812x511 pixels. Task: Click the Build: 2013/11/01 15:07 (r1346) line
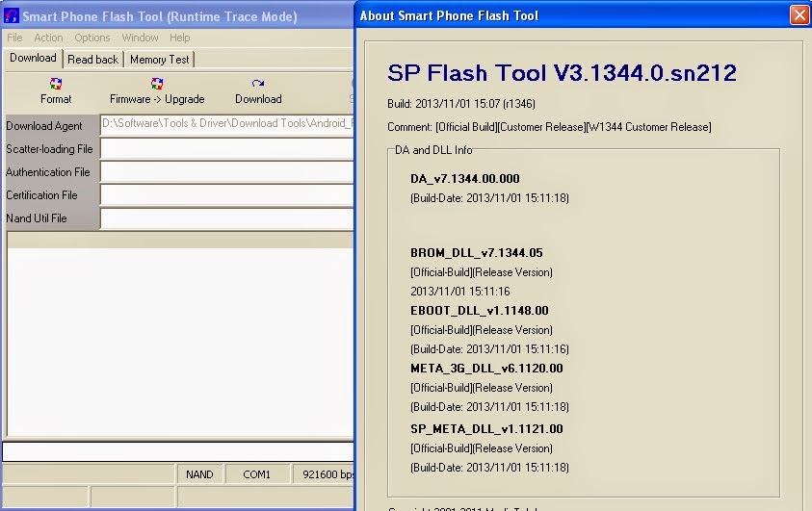461,103
